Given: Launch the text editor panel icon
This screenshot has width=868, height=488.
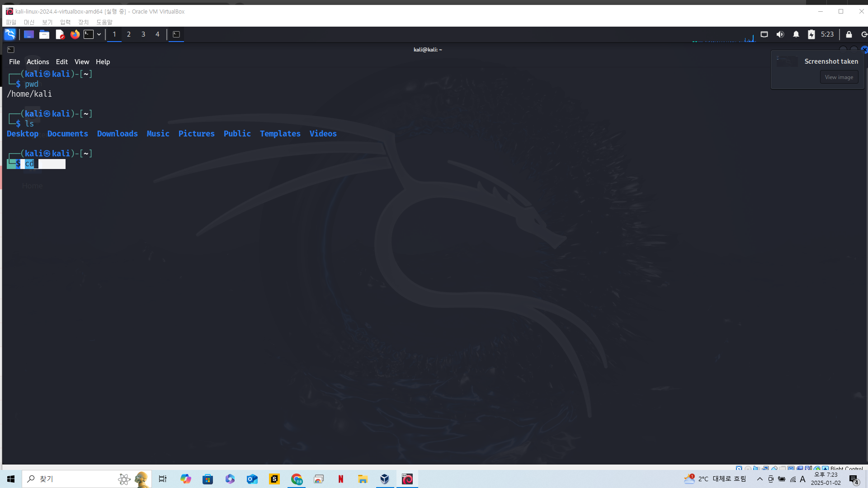Looking at the screenshot, I should coord(60,34).
